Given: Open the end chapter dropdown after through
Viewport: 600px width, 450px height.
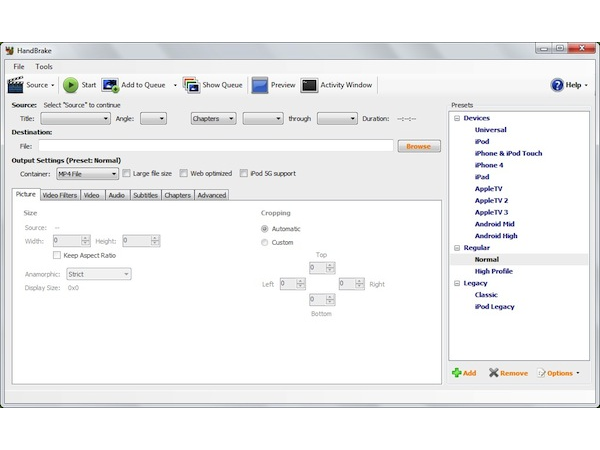Looking at the screenshot, I should pyautogui.click(x=338, y=119).
